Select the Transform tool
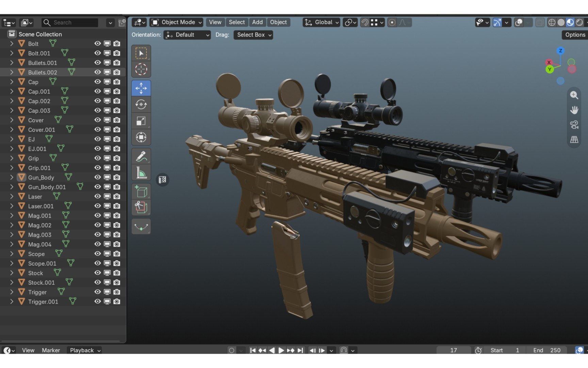Image resolution: width=588 pixels, height=368 pixels. (x=141, y=137)
